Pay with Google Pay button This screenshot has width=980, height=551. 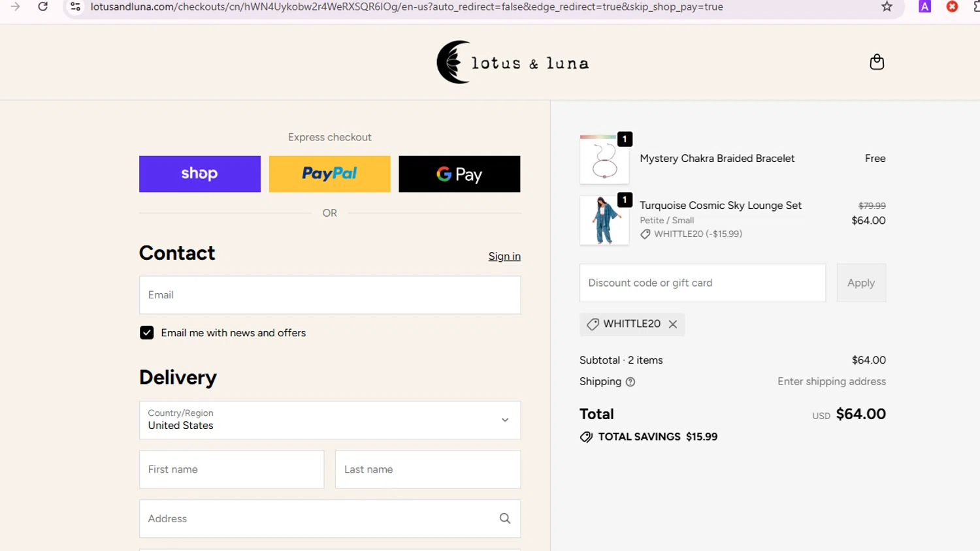(x=459, y=174)
